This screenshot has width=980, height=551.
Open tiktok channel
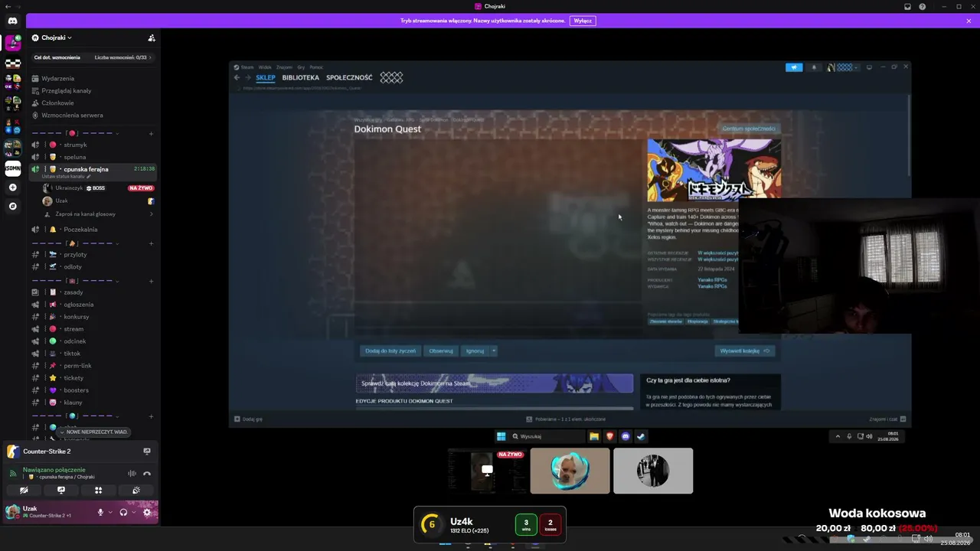93,354
